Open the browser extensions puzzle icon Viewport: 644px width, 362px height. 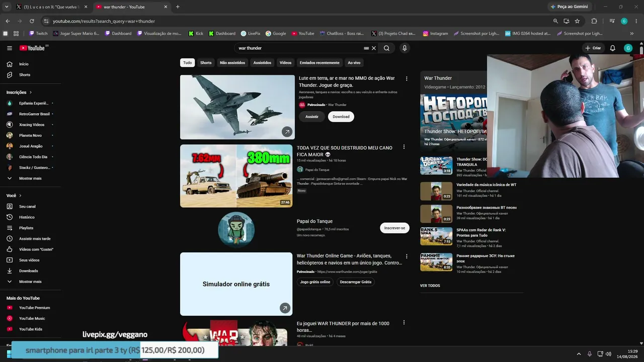point(594,21)
